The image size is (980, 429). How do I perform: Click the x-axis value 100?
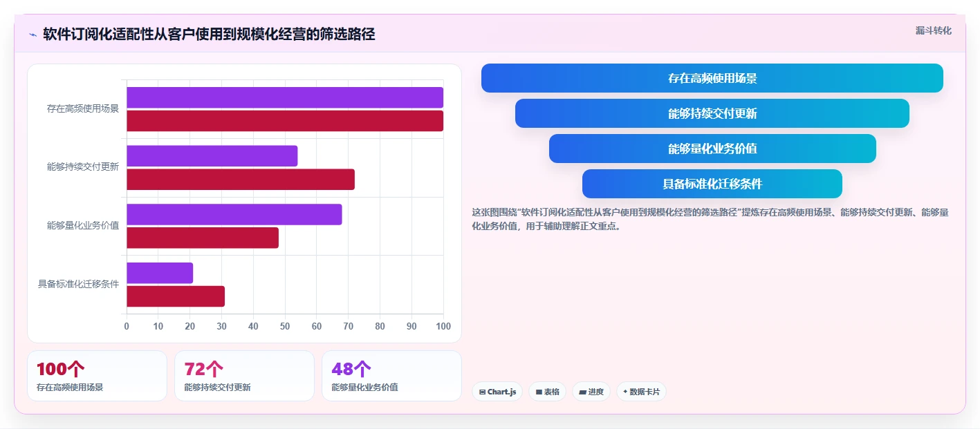pyautogui.click(x=443, y=326)
